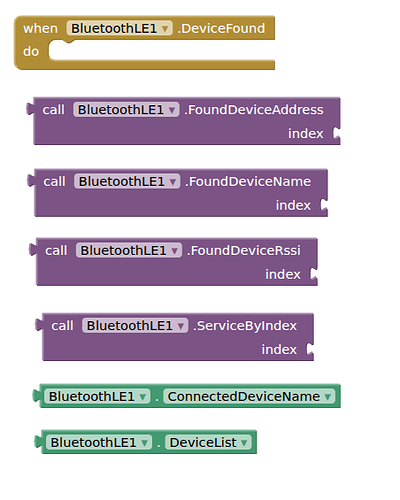
Task: Click the index socket of FoundDeviceRssi
Action: point(314,274)
